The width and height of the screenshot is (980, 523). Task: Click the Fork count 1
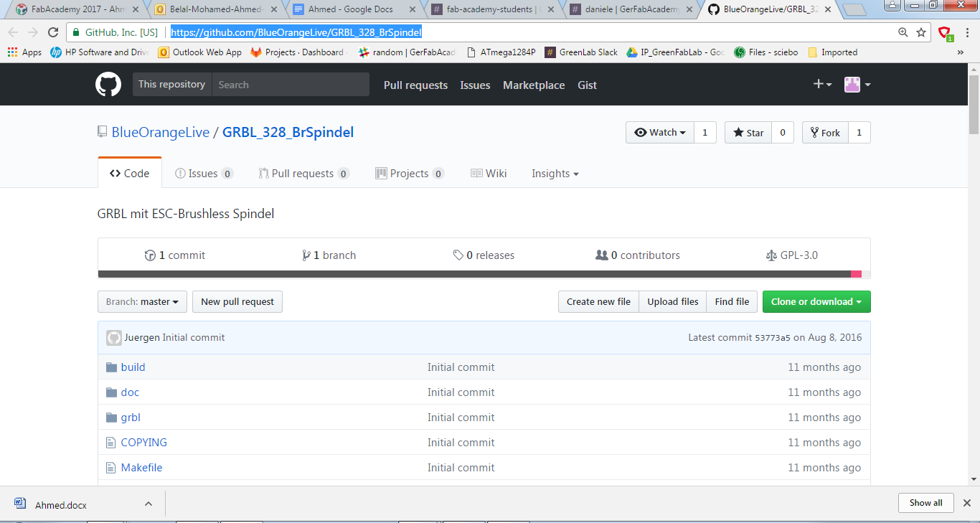pyautogui.click(x=859, y=133)
